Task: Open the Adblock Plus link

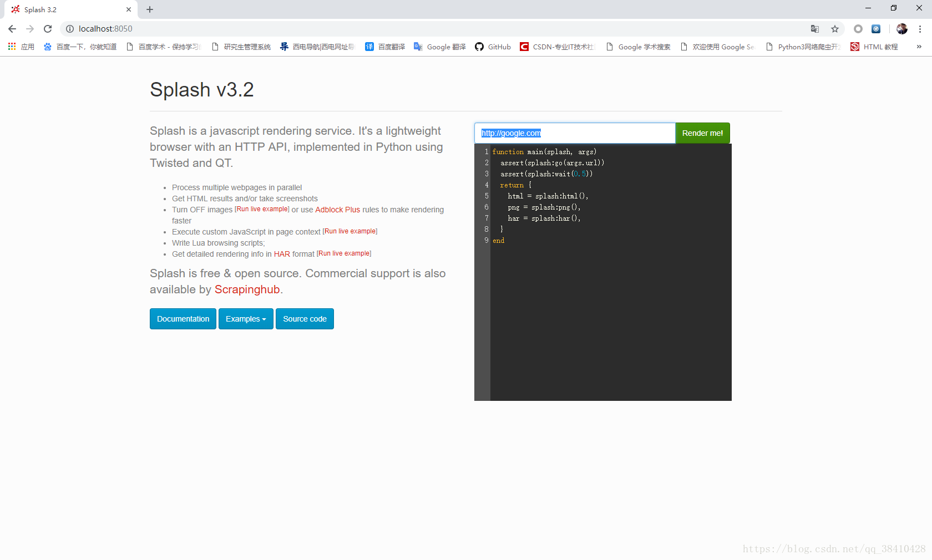Action: tap(337, 210)
